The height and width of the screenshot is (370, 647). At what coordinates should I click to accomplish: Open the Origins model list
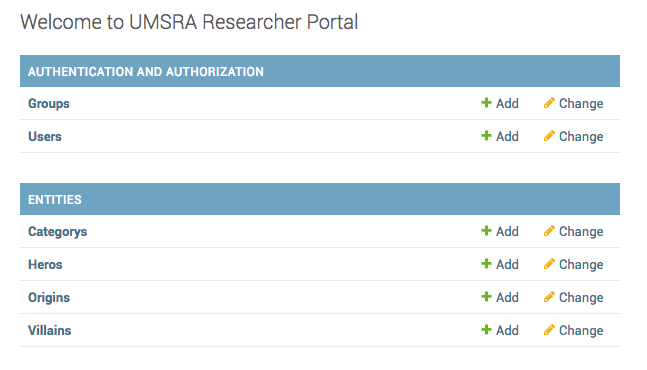tap(49, 298)
